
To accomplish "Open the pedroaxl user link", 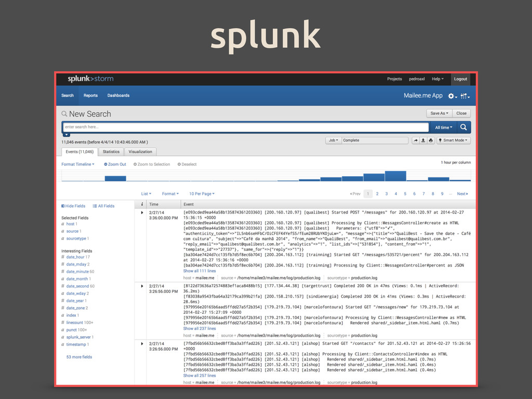I will point(417,79).
